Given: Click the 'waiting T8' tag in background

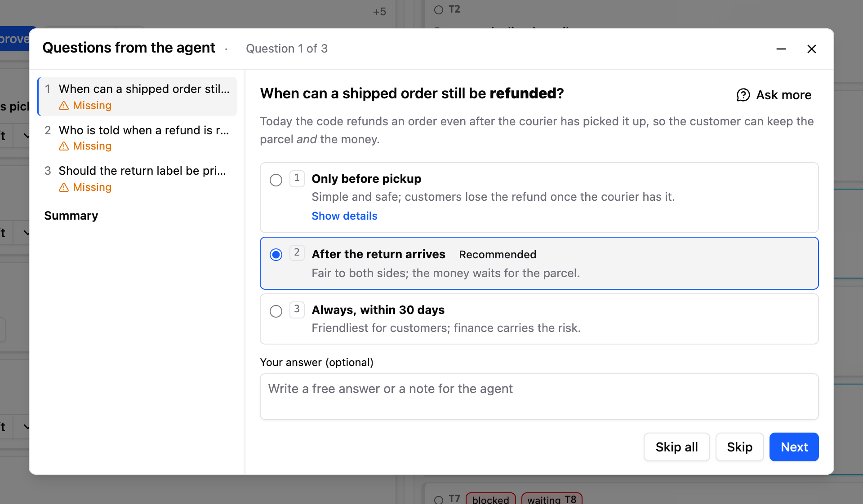Looking at the screenshot, I should pos(552,499).
